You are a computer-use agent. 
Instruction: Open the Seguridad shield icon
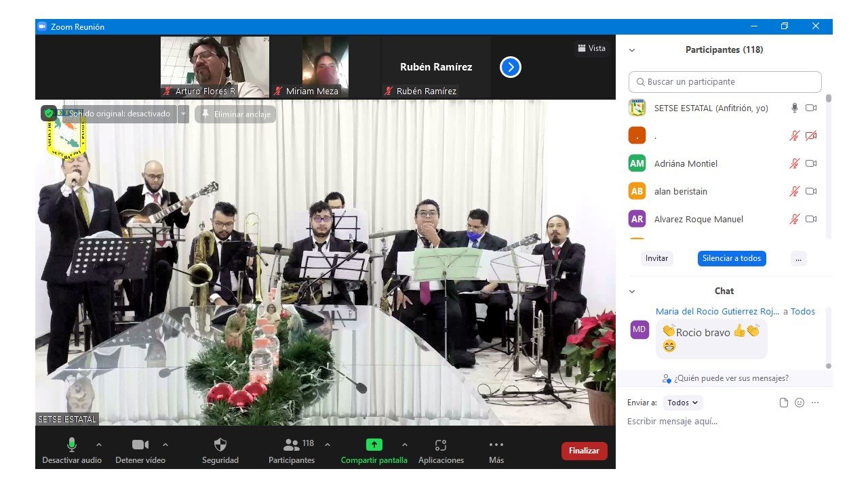[x=220, y=445]
